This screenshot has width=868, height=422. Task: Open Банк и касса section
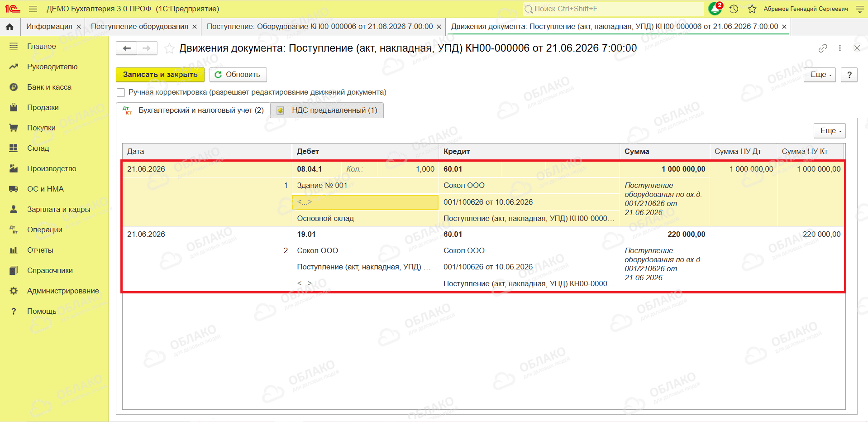[49, 87]
